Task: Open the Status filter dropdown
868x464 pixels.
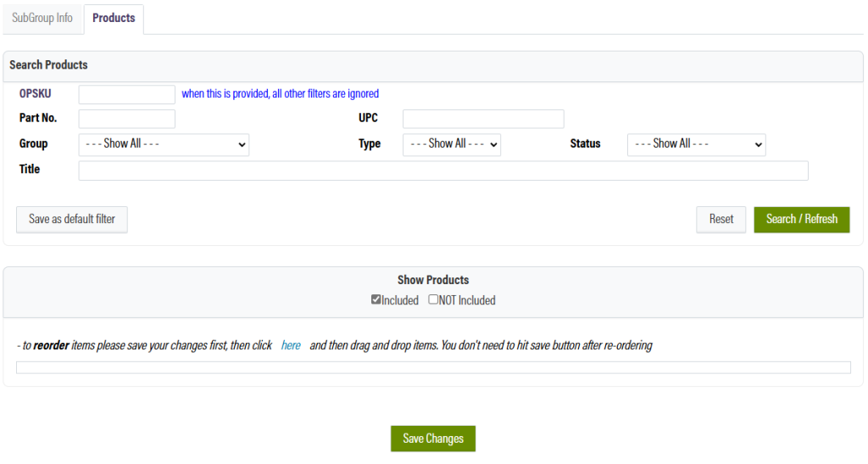Action: pos(696,144)
